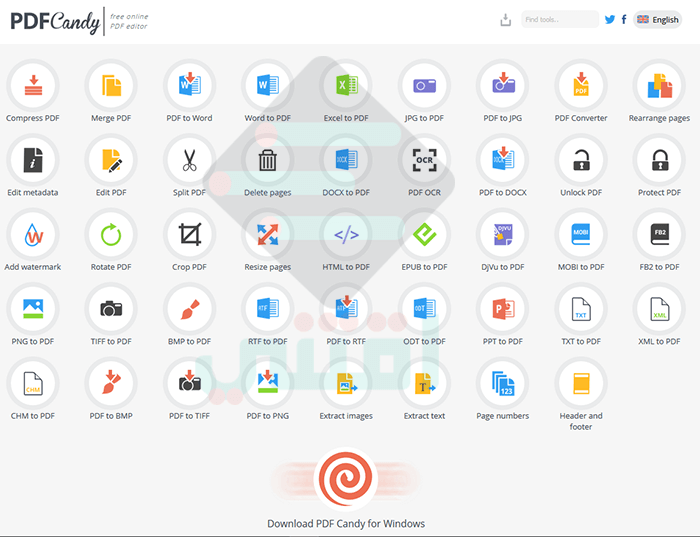Launch the PDF OCR tool icon
The width and height of the screenshot is (700, 537).
tap(425, 160)
